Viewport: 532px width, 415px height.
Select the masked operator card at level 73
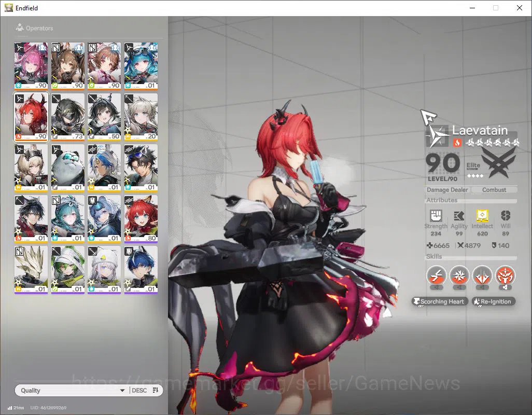68,117
